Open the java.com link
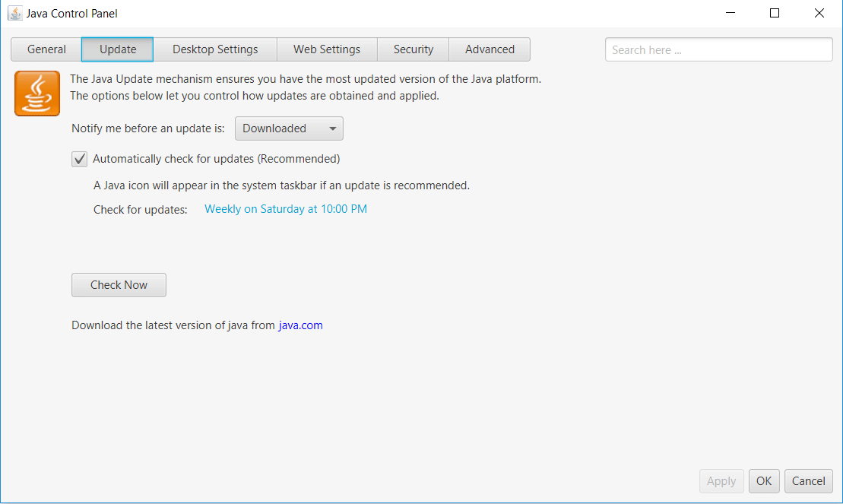 (x=300, y=325)
